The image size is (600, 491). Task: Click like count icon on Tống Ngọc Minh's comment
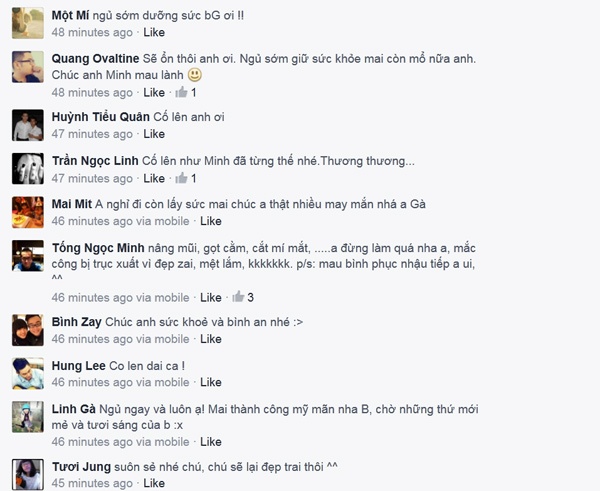[238, 297]
